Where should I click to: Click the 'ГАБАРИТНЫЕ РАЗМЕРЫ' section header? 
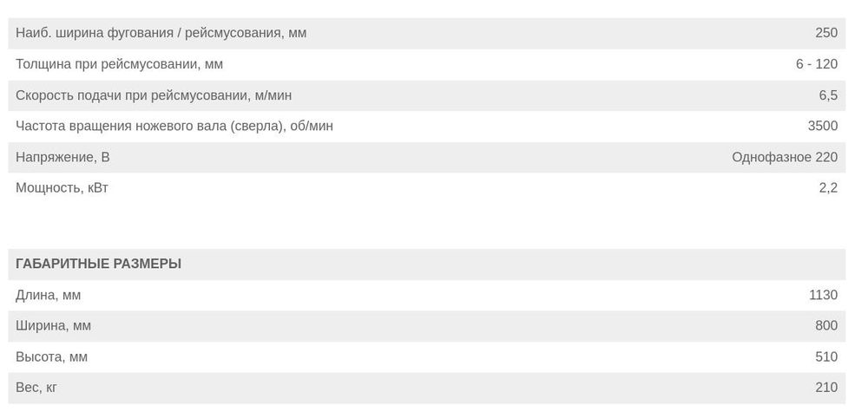(98, 264)
